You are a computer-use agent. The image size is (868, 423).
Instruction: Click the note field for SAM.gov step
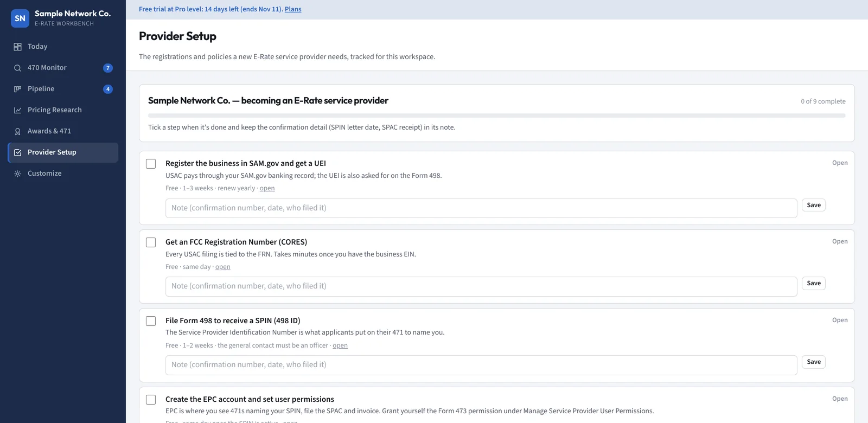click(x=481, y=208)
